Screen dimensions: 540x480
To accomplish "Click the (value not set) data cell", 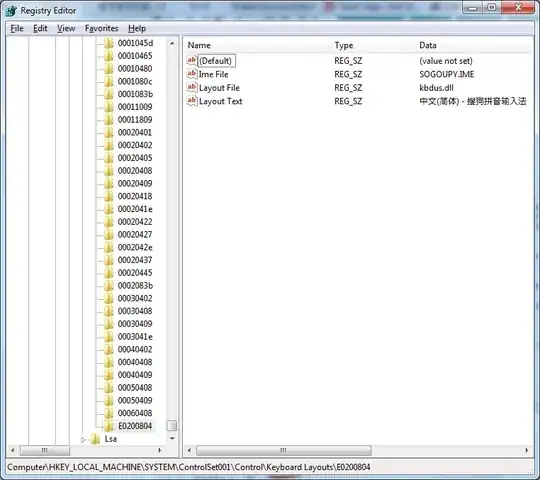I will coord(446,61).
